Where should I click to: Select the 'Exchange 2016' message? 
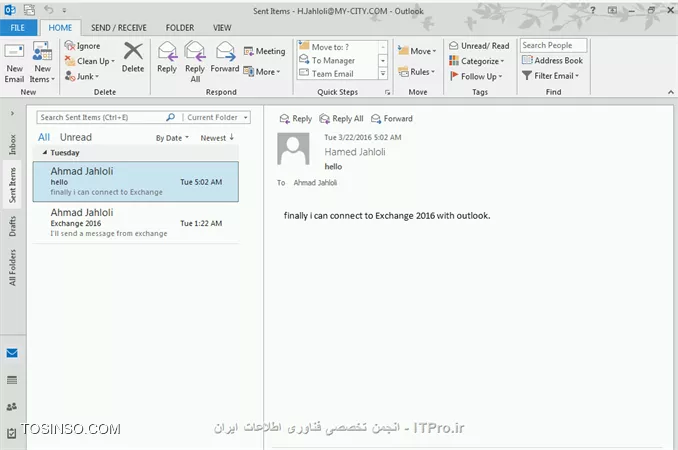click(136, 223)
